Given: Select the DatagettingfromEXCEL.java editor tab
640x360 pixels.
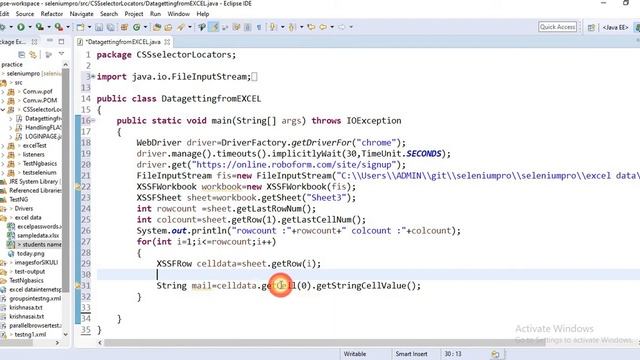Looking at the screenshot, I should (123, 42).
